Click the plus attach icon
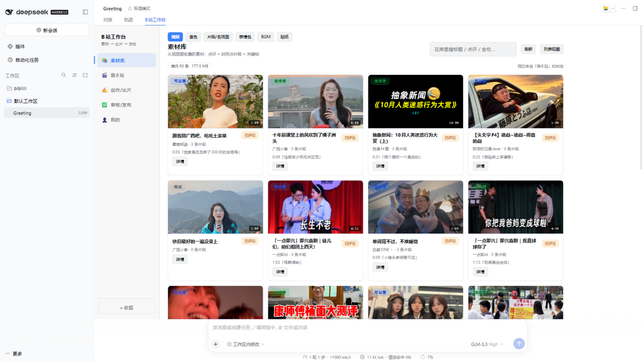 coord(216,344)
